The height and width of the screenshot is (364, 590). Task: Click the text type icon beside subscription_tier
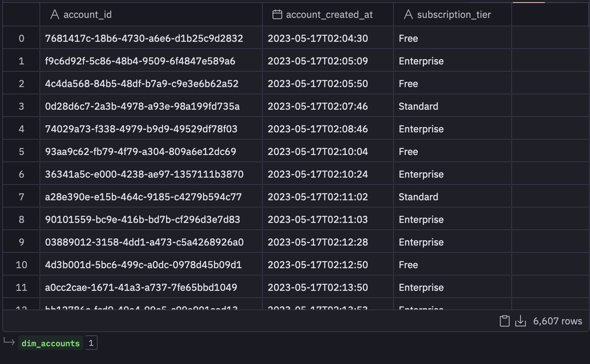(408, 14)
